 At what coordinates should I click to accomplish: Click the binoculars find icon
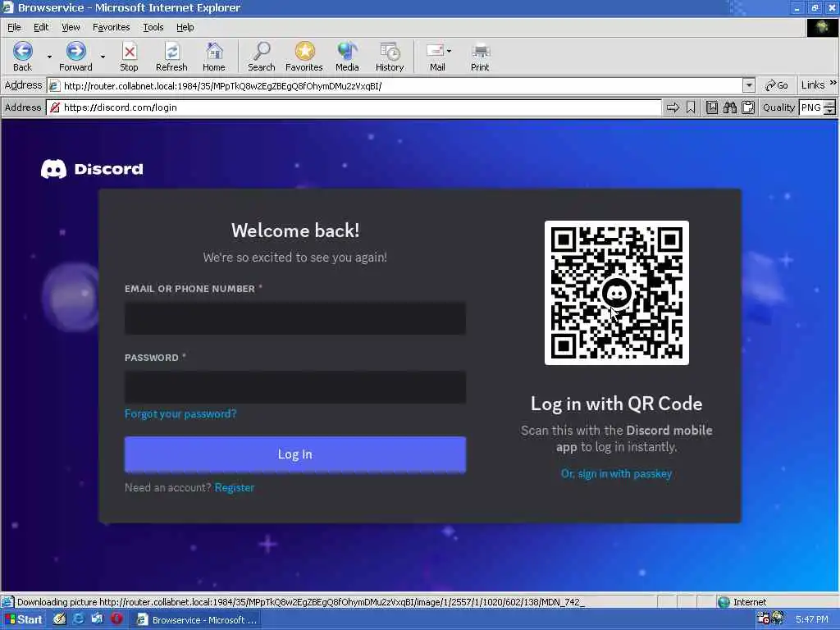pyautogui.click(x=729, y=107)
